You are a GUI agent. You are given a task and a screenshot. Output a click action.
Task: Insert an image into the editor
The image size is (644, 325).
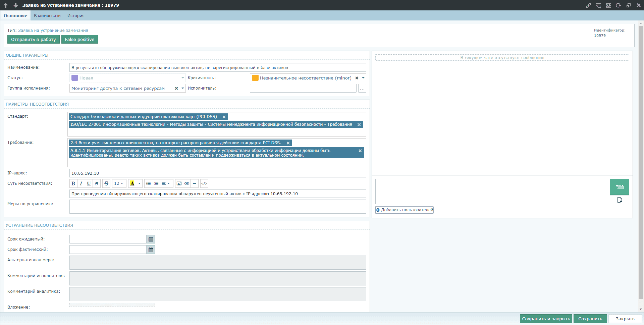179,183
